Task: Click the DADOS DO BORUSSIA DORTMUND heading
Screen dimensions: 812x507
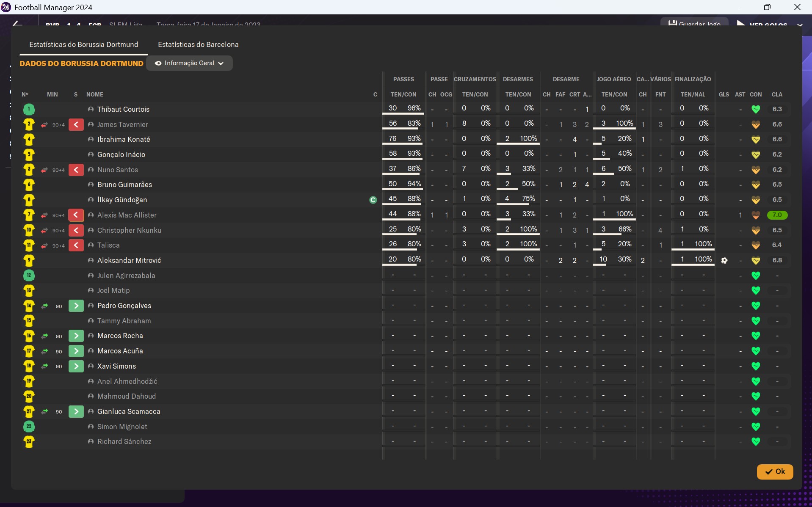Action: pos(81,63)
